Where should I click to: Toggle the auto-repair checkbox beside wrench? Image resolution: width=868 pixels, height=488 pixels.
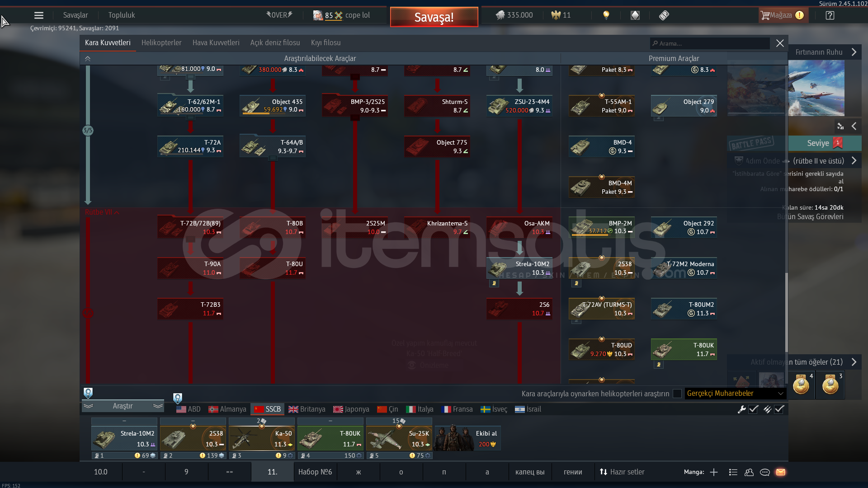coord(753,409)
